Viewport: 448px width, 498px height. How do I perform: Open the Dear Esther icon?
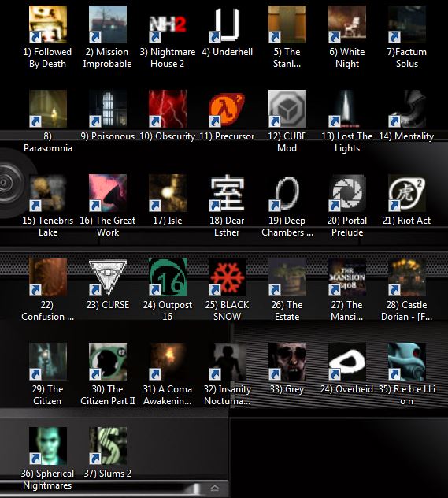(228, 193)
